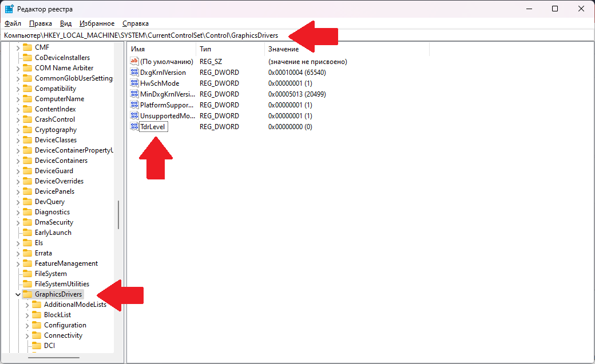
Task: Click the registry path address bar
Action: 149,35
